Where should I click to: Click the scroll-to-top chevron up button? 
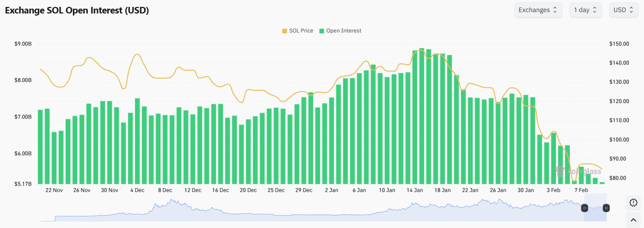[633, 220]
